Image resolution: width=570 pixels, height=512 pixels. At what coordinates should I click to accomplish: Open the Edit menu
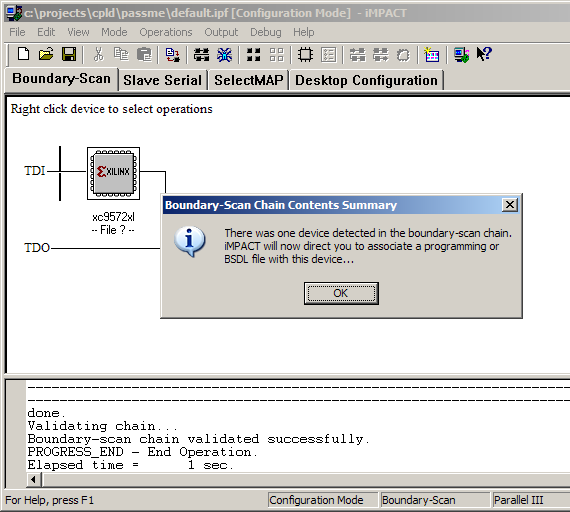(x=46, y=32)
